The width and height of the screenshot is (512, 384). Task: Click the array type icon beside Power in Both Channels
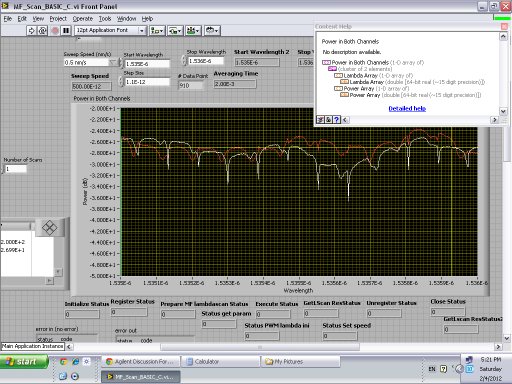(326, 62)
